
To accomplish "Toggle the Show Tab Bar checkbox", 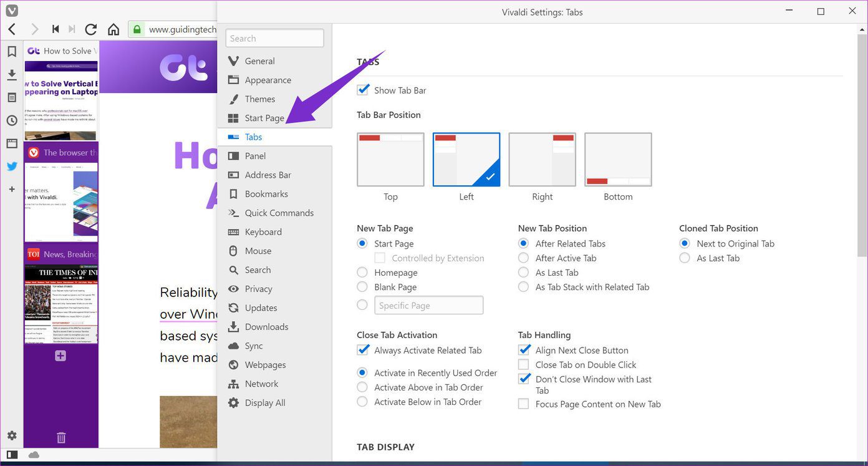I will point(363,90).
